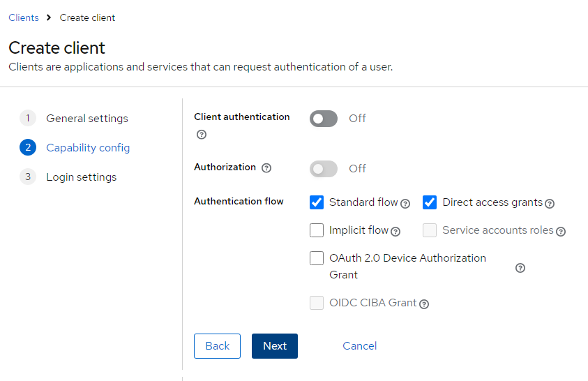588x381 pixels.
Task: Toggle the Authorization switch
Action: coord(323,169)
